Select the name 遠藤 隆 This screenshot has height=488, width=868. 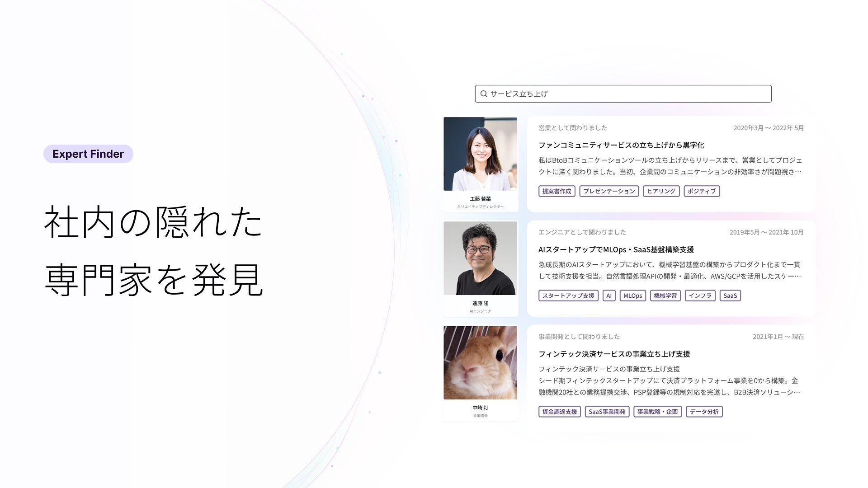[480, 303]
